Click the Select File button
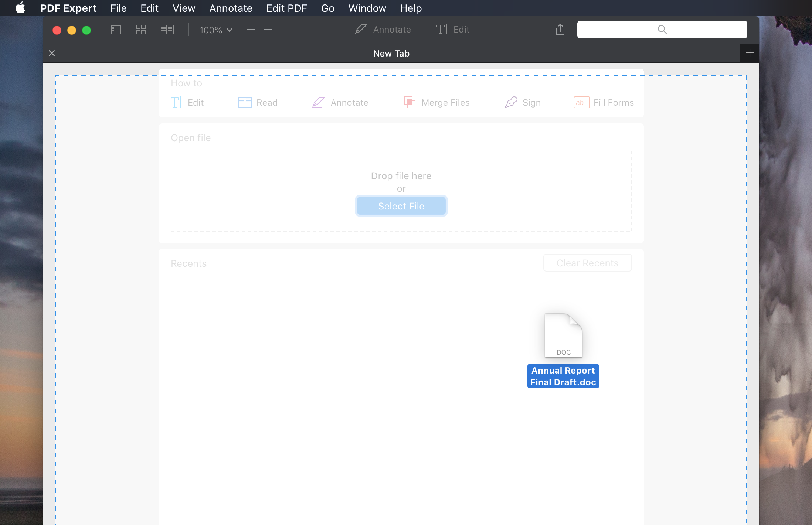This screenshot has height=525, width=812. pyautogui.click(x=401, y=205)
